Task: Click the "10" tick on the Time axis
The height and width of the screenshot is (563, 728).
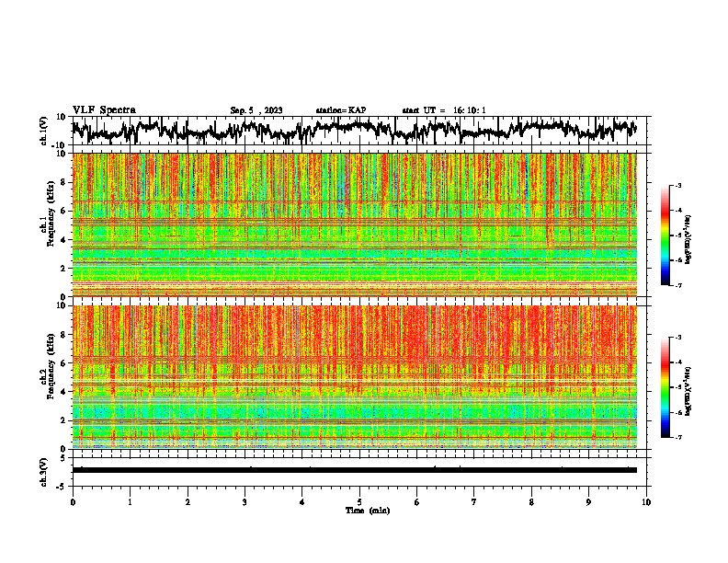Action: point(646,502)
